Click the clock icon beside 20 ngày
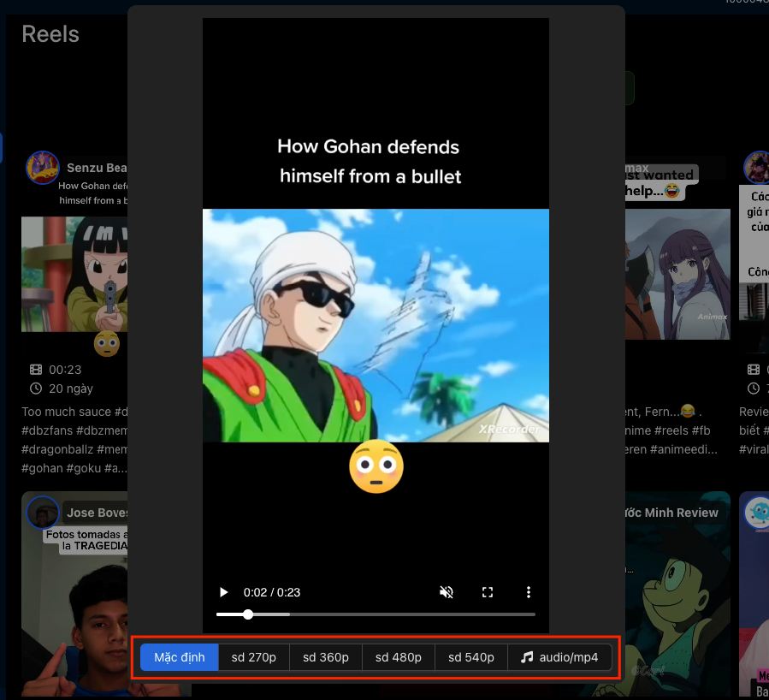 click(x=36, y=389)
